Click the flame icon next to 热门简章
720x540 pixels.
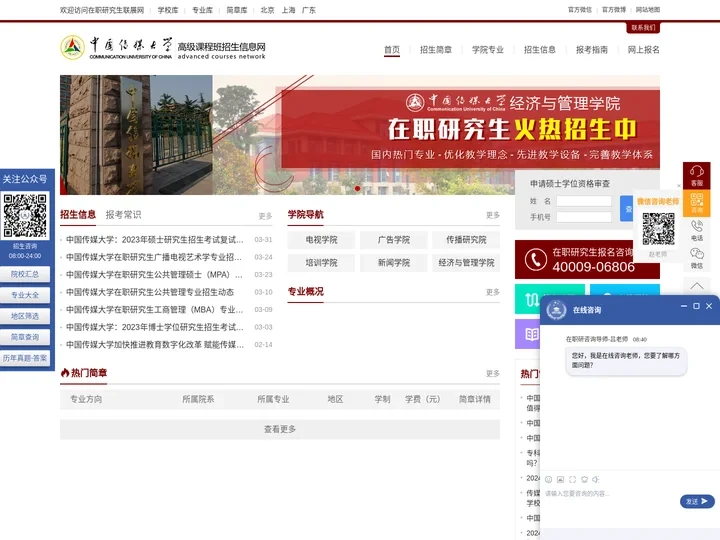coord(65,373)
